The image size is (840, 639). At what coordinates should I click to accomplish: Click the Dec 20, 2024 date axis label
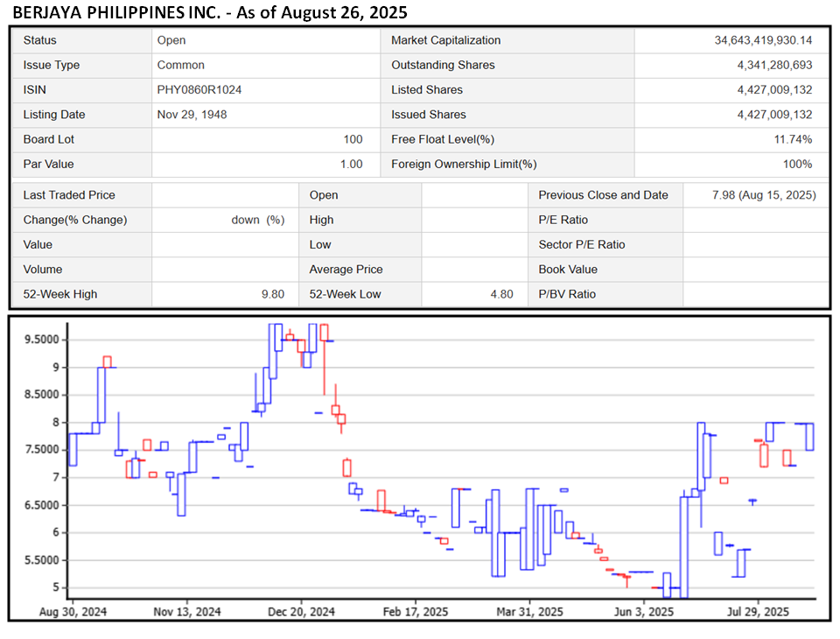[301, 612]
